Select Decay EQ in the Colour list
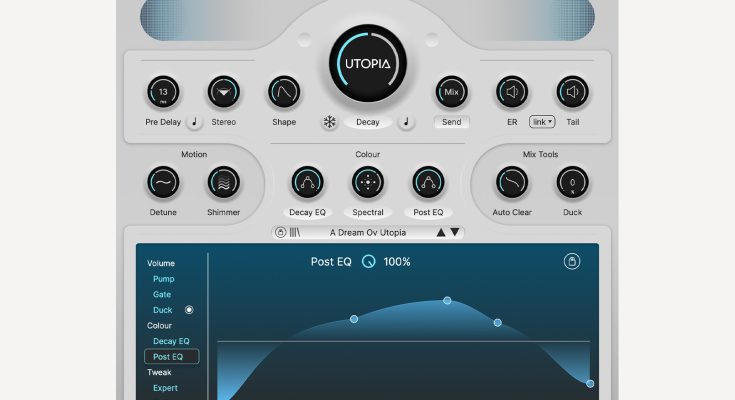Viewport: 735px width, 400px height. 171,341
